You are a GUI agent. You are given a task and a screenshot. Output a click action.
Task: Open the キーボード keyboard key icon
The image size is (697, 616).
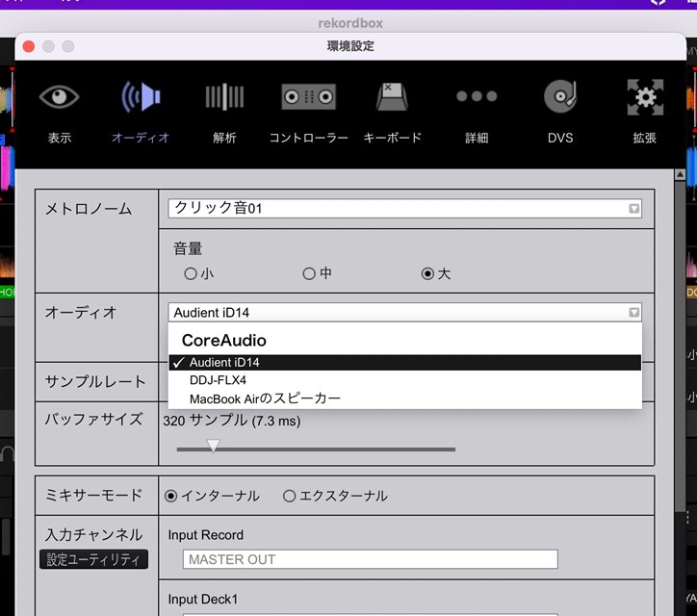point(392,96)
